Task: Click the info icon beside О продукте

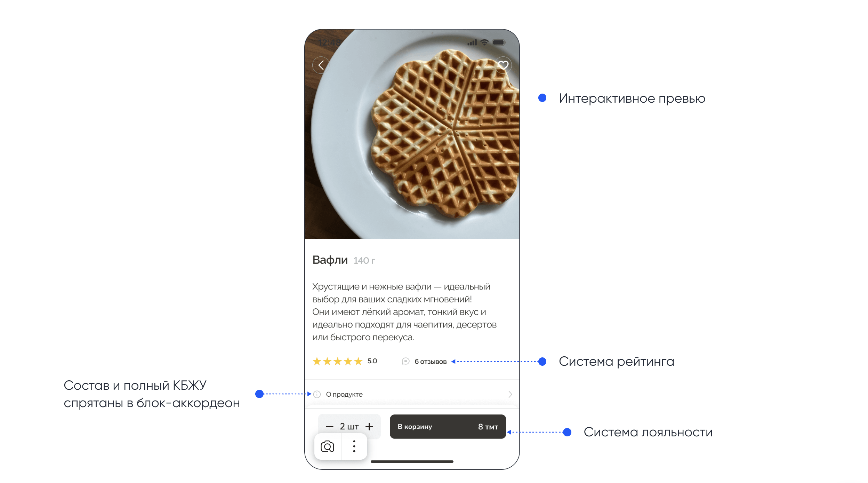Action: click(317, 394)
